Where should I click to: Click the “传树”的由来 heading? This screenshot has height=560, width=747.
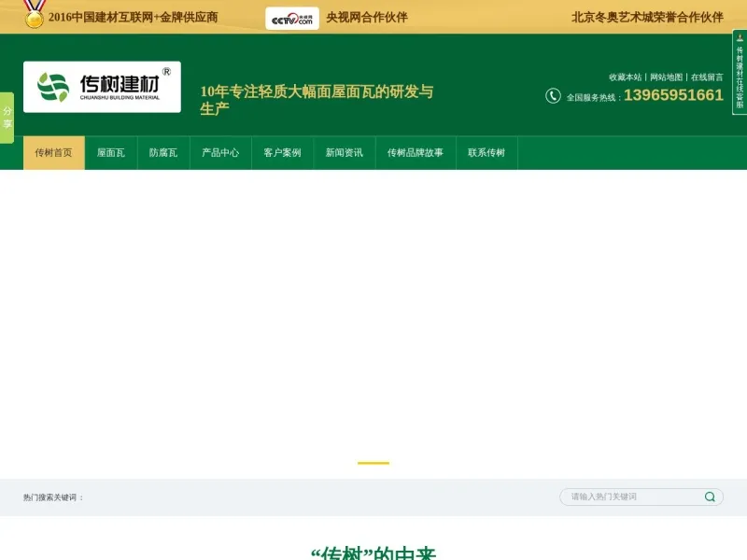(x=373, y=553)
